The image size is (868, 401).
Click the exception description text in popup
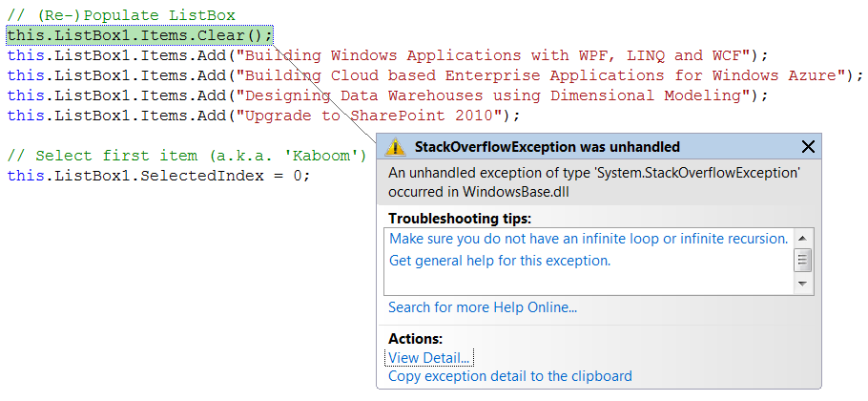[594, 182]
